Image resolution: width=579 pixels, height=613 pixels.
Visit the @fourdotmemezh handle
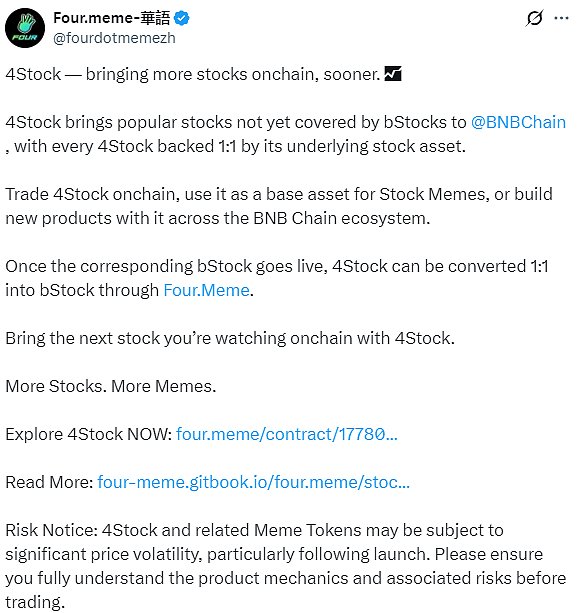pos(114,38)
